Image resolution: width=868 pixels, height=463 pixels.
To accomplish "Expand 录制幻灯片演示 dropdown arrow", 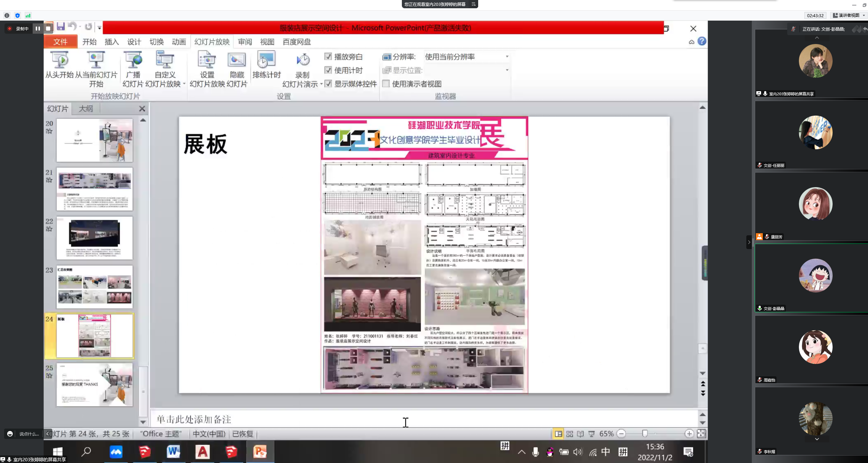I will coord(321,84).
